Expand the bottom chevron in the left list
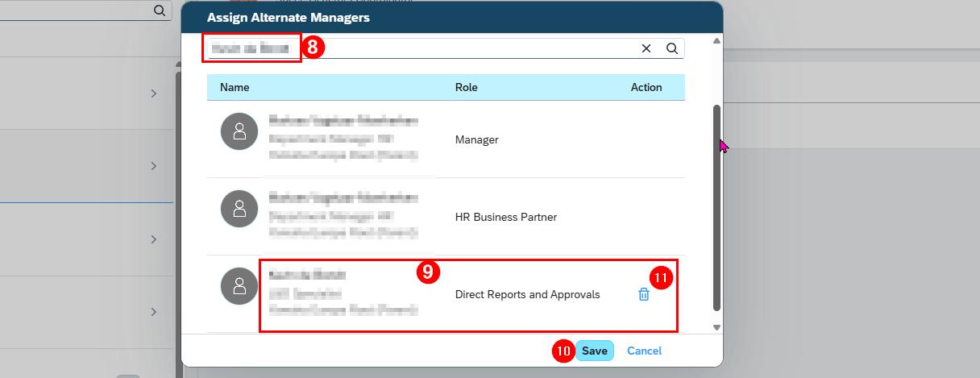This screenshot has width=980, height=378. pyautogui.click(x=153, y=312)
